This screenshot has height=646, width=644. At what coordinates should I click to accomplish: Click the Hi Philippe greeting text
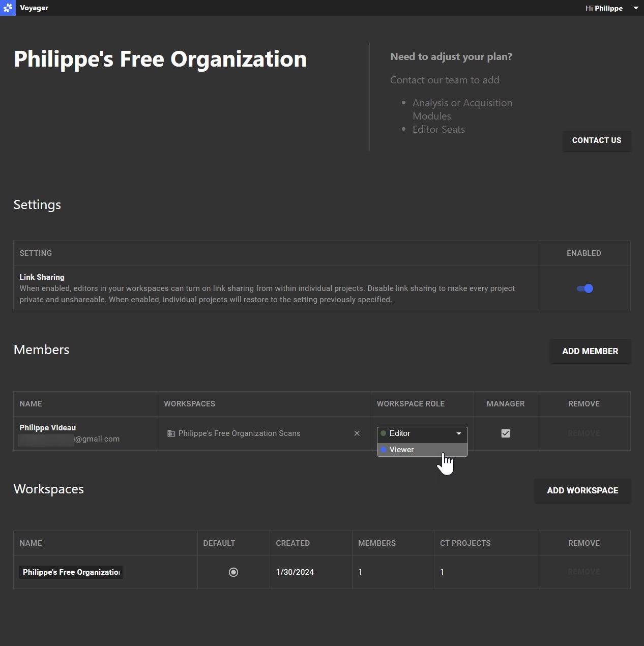[x=604, y=8]
